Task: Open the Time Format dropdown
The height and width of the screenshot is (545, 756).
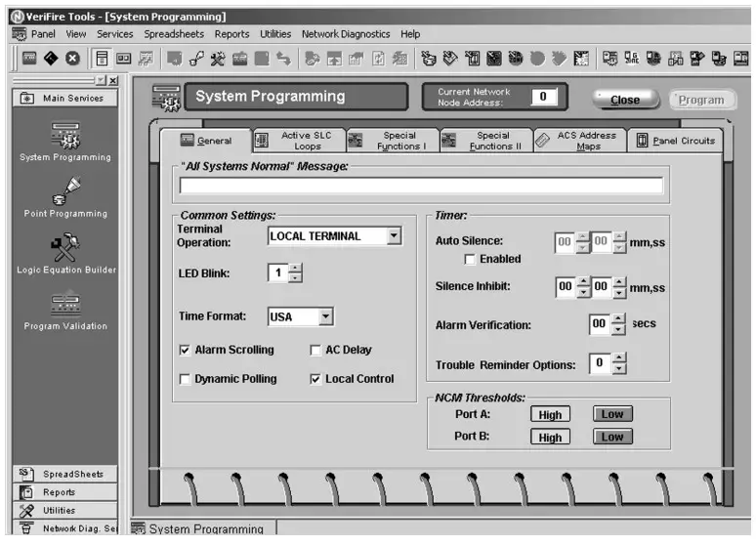Action: [326, 316]
